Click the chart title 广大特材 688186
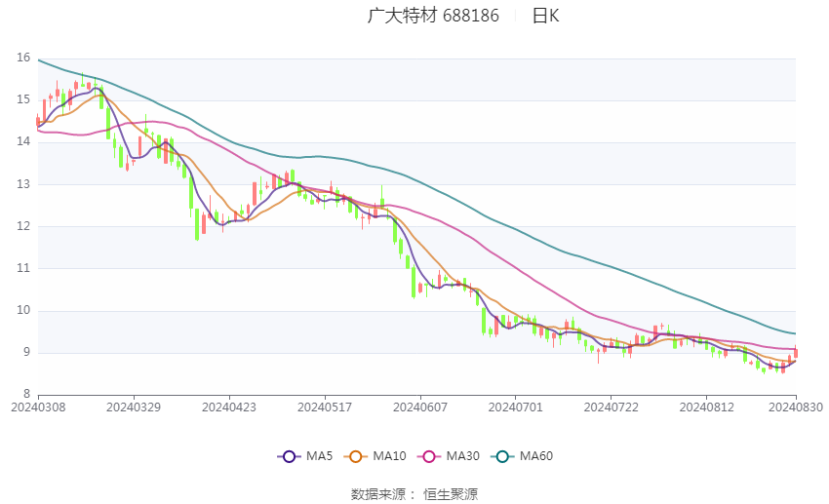This screenshot has width=829, height=504. tap(433, 16)
